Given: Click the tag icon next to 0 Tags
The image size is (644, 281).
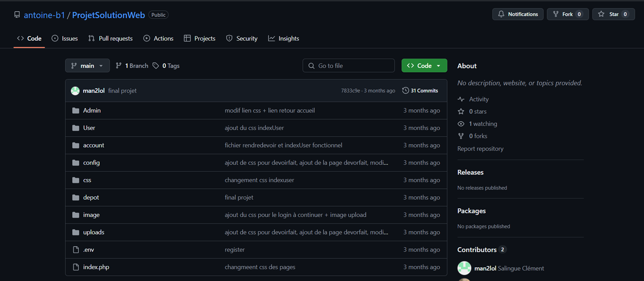Looking at the screenshot, I should (x=156, y=66).
